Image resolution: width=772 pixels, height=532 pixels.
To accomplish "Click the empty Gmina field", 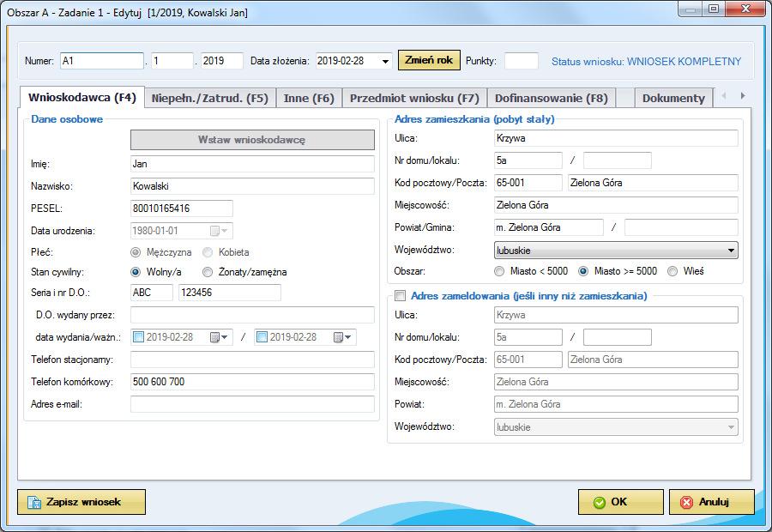I will tap(681, 227).
